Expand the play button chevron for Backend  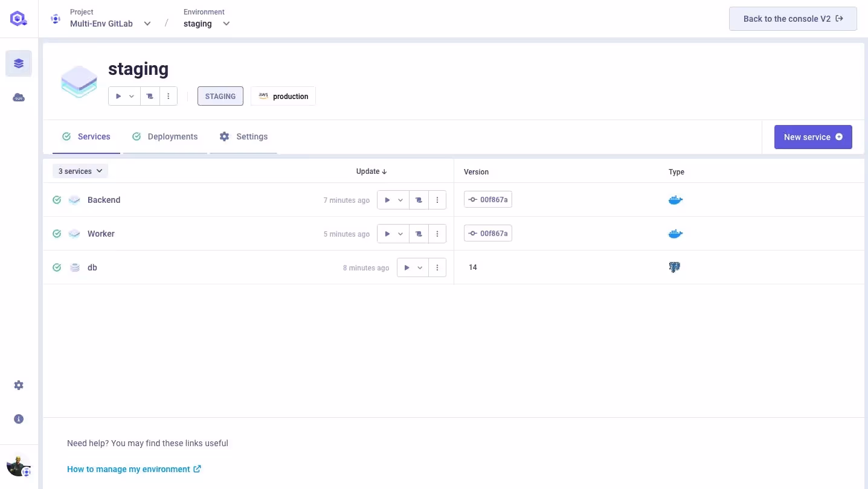(x=400, y=200)
